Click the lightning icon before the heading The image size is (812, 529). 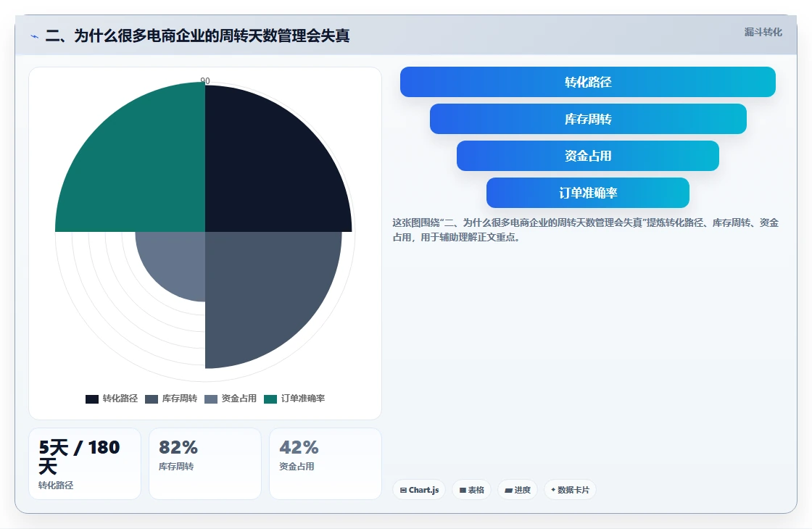pyautogui.click(x=35, y=36)
